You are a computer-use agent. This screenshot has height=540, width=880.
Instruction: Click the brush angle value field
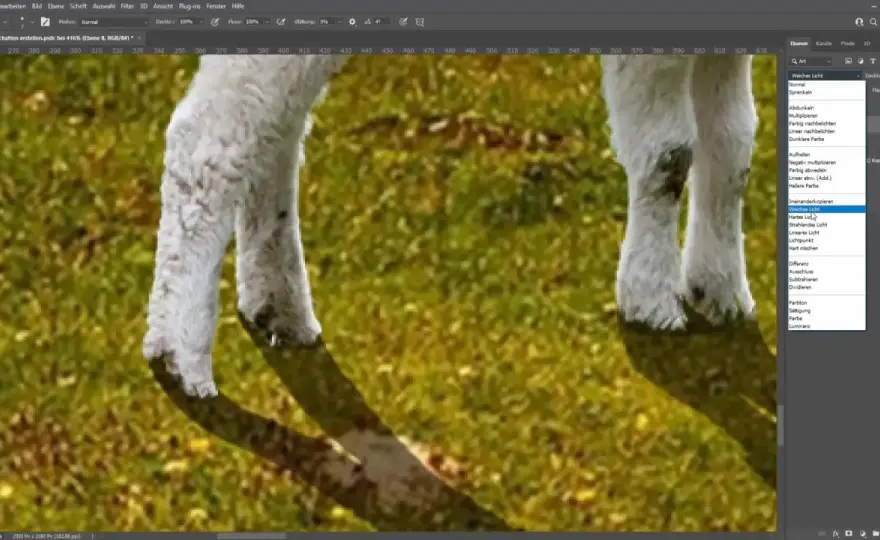[x=380, y=22]
